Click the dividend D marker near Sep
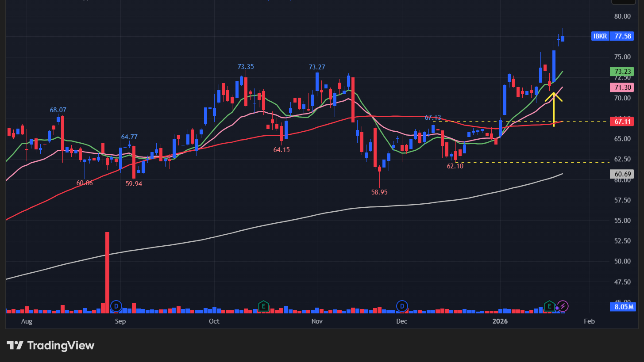Screen dimensions: 644x362 pos(116,306)
